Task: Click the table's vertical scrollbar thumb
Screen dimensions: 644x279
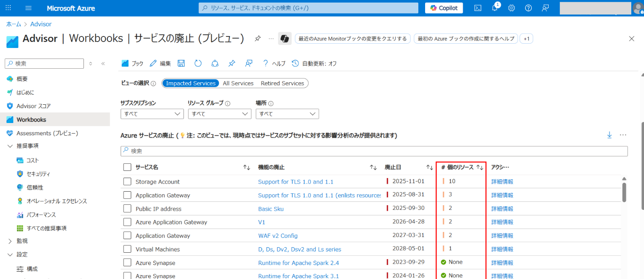Action: click(x=624, y=192)
